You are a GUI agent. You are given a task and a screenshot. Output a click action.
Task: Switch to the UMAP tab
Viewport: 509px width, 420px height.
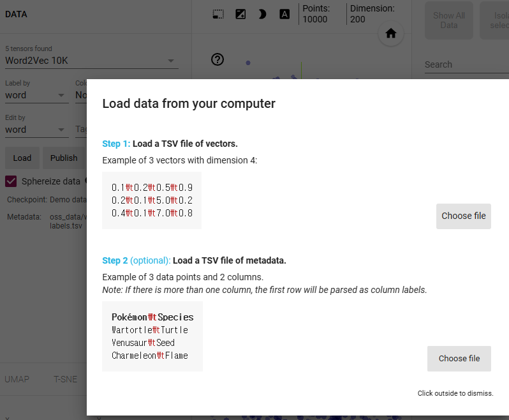tap(17, 379)
